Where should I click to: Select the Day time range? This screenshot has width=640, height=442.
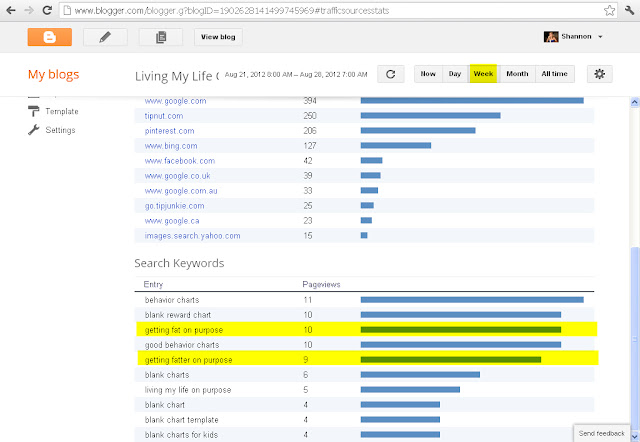point(454,74)
